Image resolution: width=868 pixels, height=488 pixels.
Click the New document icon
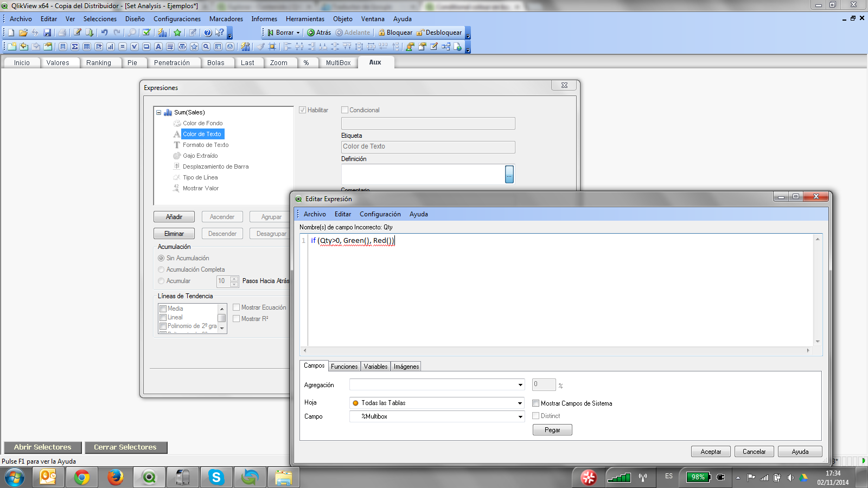point(11,33)
